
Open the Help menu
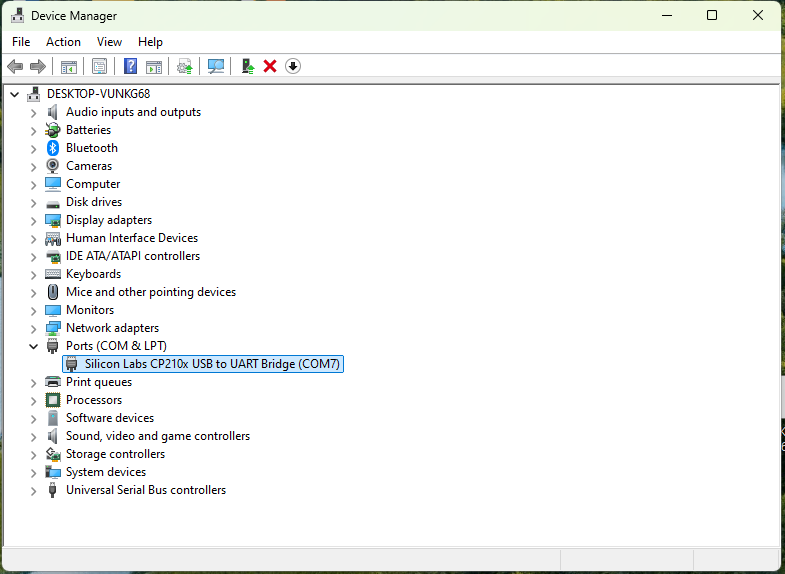150,42
